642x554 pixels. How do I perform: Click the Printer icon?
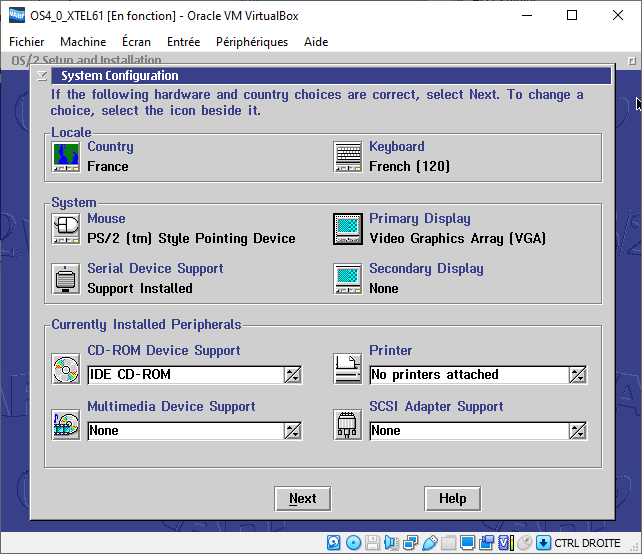pyautogui.click(x=347, y=369)
